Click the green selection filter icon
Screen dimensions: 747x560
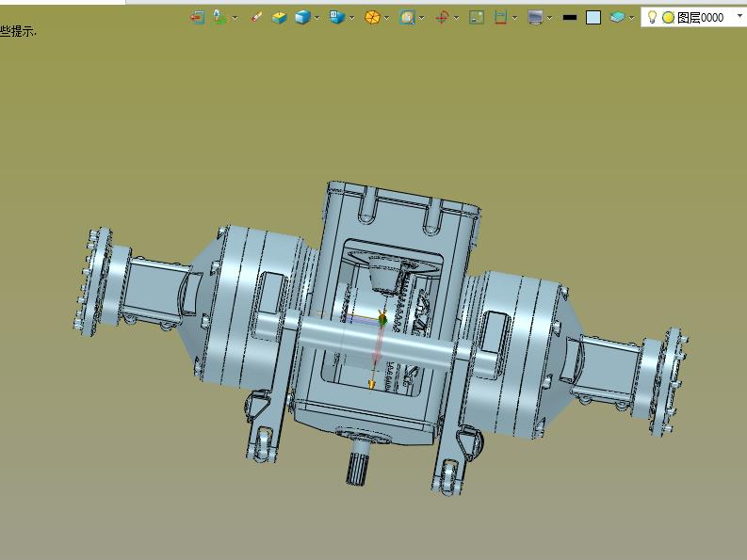219,17
